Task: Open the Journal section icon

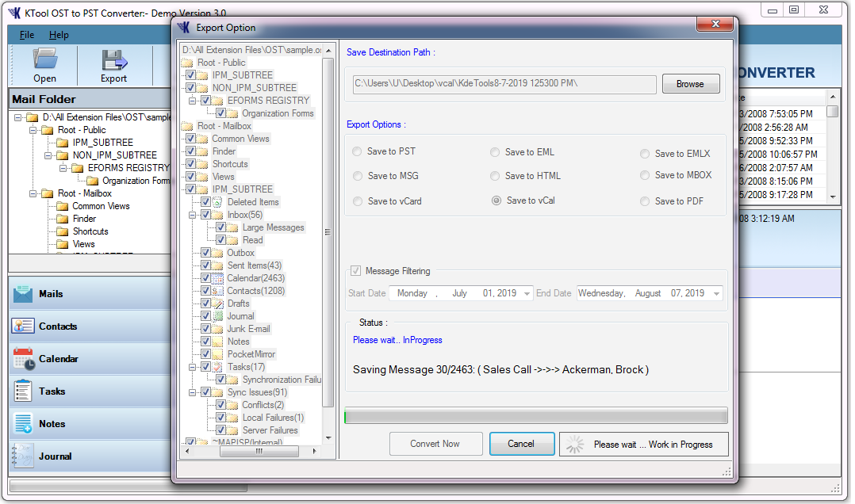Action: point(22,456)
